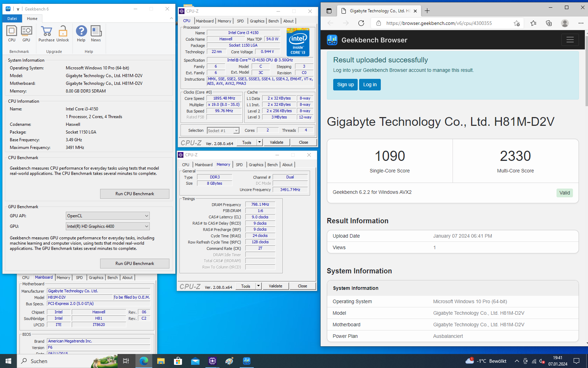
Task: Click Validate in lower CPU-Z window
Action: click(275, 286)
